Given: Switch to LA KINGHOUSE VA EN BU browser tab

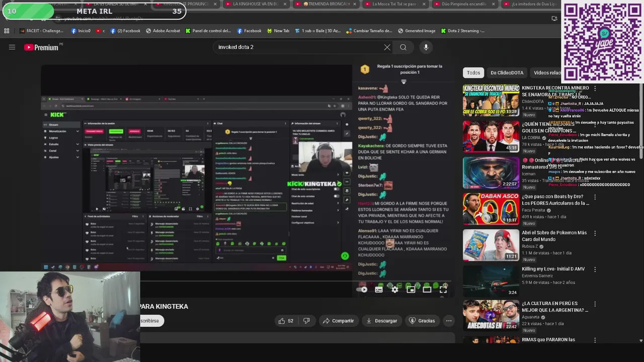Looking at the screenshot, I should (256, 4).
